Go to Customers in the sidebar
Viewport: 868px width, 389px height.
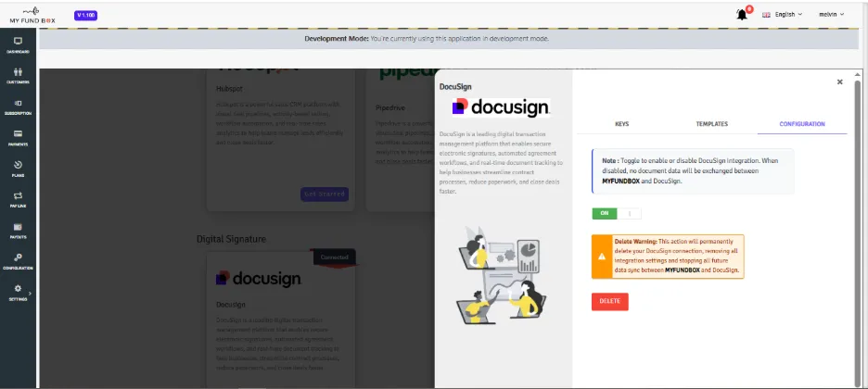[18, 72]
